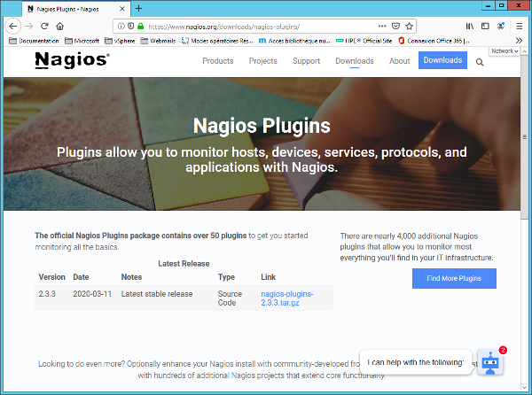This screenshot has width=532, height=395.
Task: Open the Products menu item
Action: click(217, 61)
